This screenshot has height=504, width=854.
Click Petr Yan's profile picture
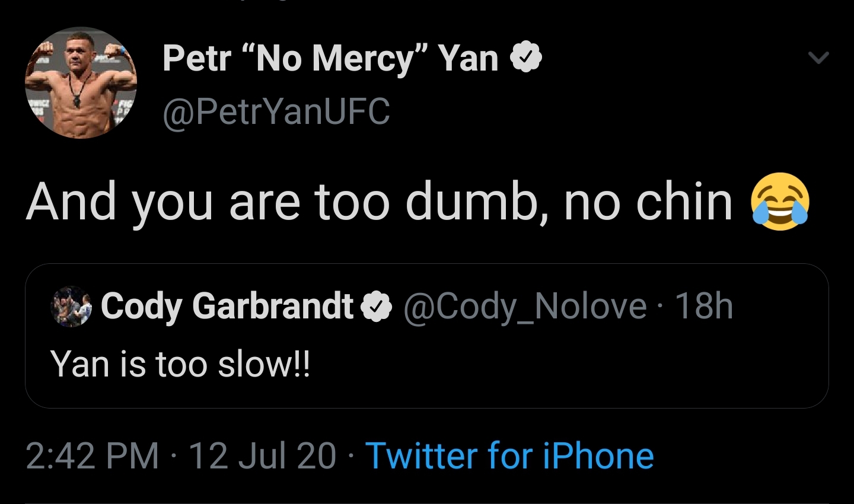coord(81,83)
